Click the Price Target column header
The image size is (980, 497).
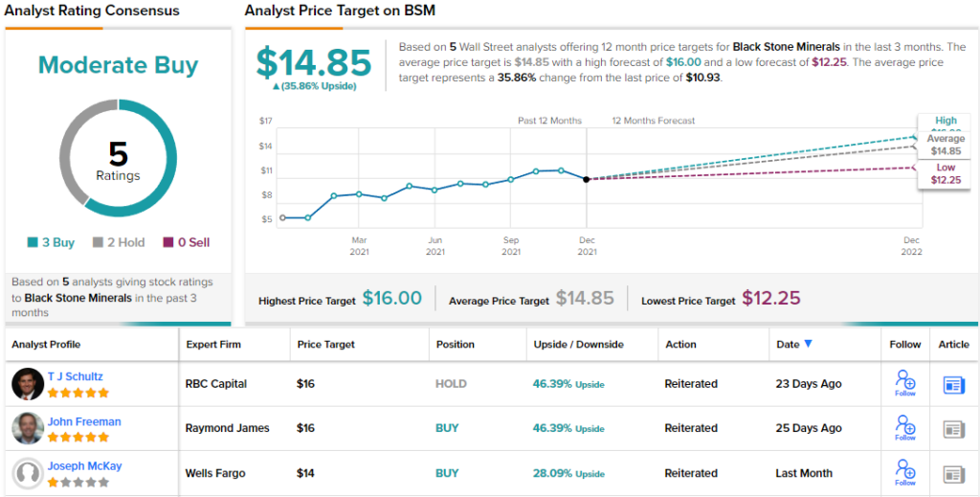(325, 344)
